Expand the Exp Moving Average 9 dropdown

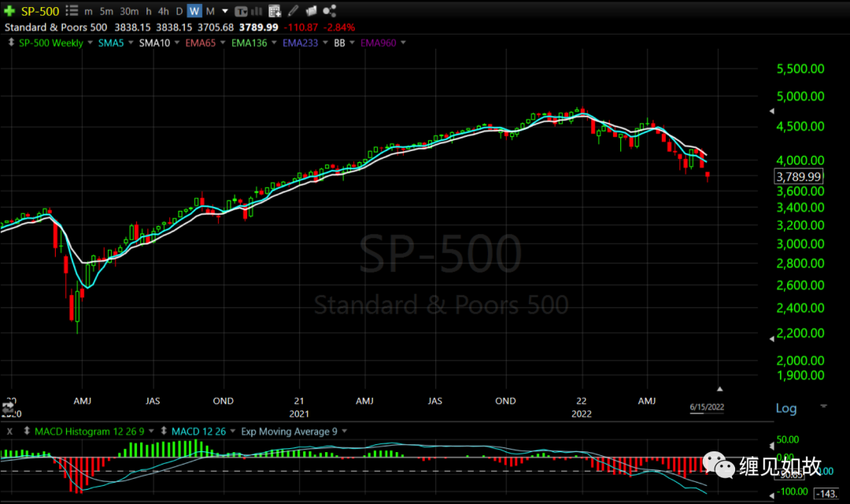click(x=344, y=431)
